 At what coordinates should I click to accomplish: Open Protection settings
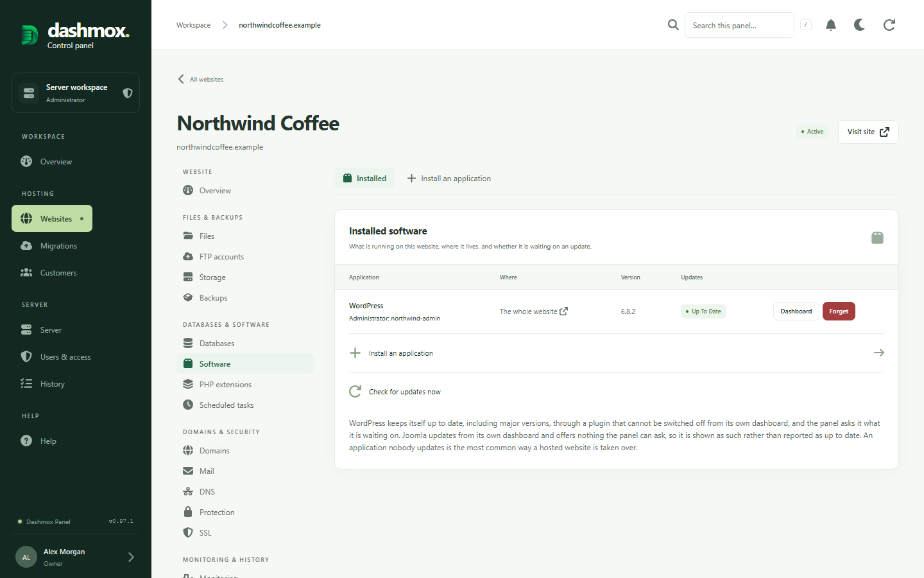(x=244, y=512)
